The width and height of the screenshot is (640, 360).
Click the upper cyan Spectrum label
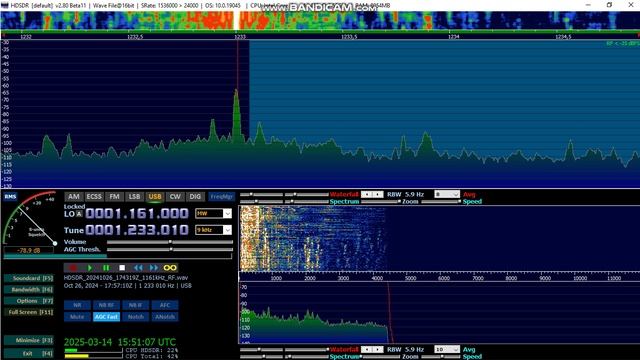pyautogui.click(x=344, y=202)
